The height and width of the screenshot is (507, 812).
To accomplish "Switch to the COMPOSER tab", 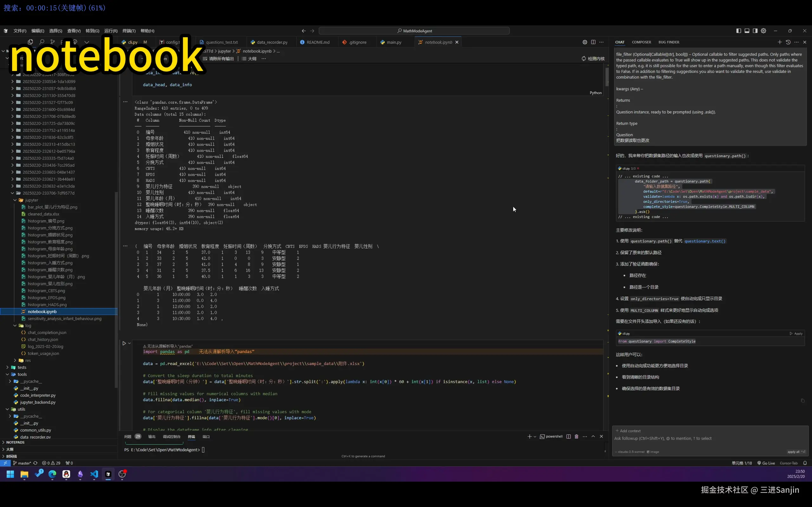I will click(x=641, y=42).
